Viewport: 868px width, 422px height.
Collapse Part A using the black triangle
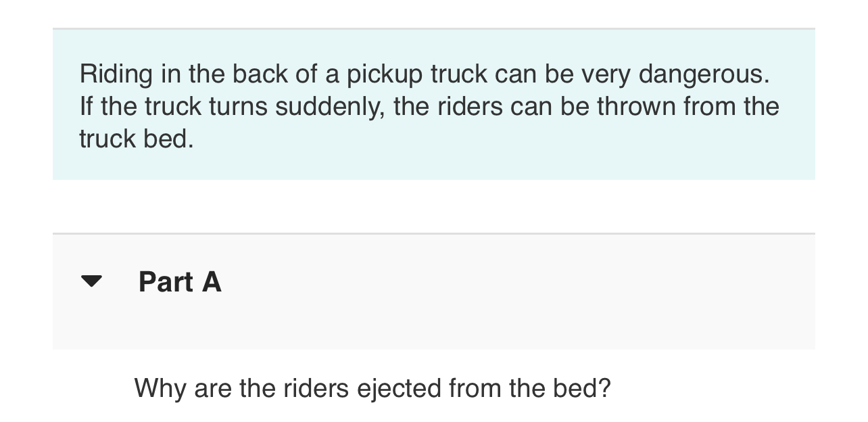[x=91, y=281]
